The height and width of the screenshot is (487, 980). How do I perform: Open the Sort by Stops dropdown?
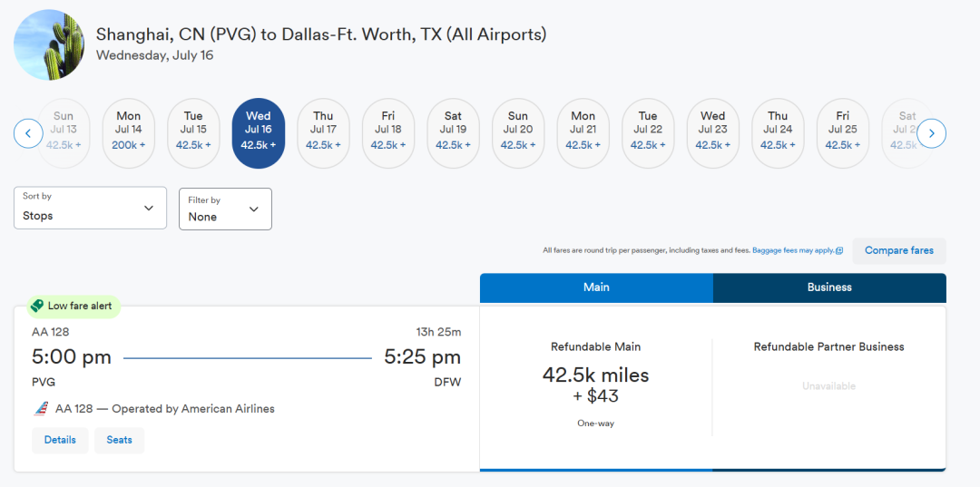[91, 208]
